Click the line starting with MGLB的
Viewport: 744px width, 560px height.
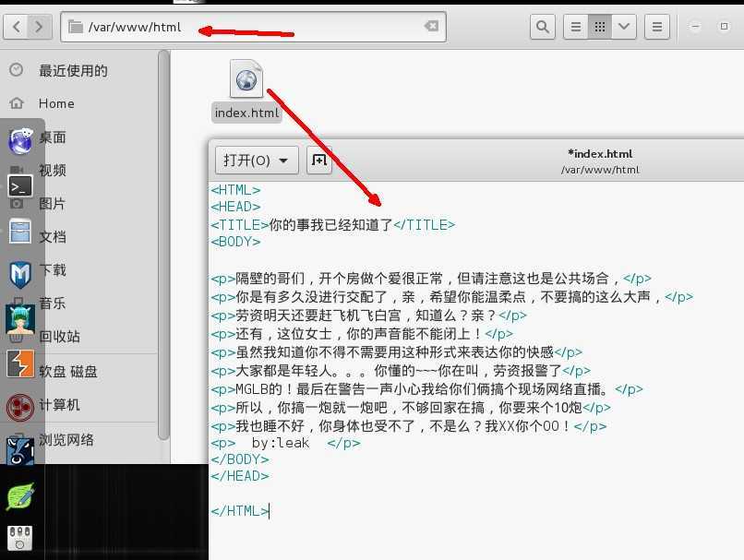(x=427, y=389)
